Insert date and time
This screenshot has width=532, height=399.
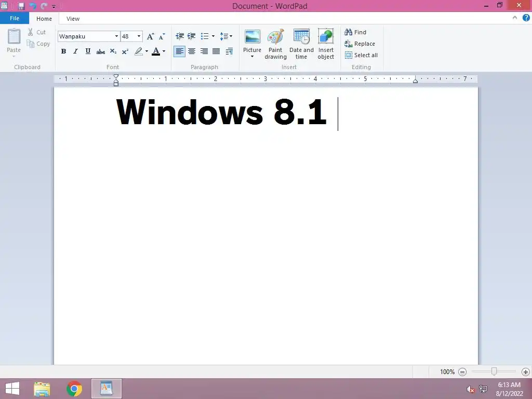pyautogui.click(x=301, y=44)
